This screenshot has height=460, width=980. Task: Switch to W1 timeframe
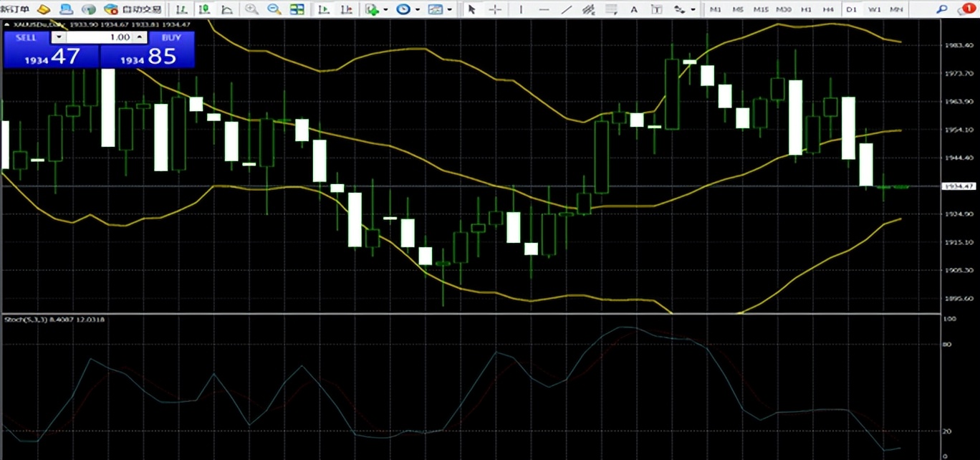[874, 9]
